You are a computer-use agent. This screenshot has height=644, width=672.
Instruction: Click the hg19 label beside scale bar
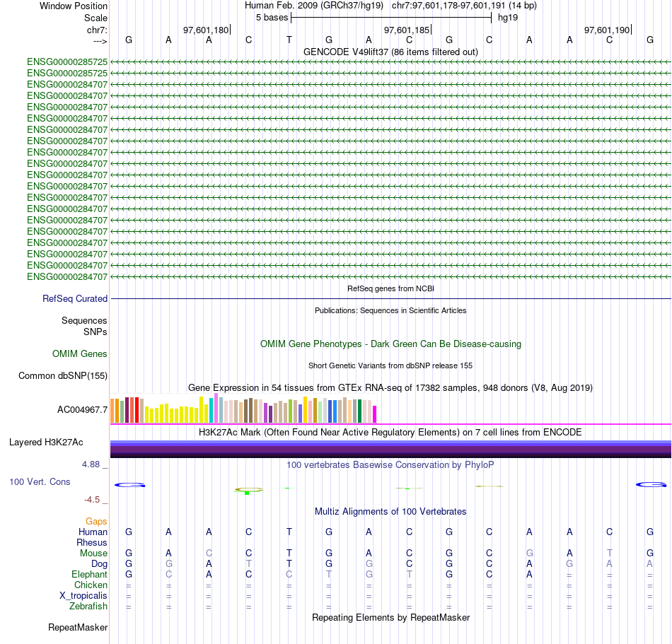point(508,18)
